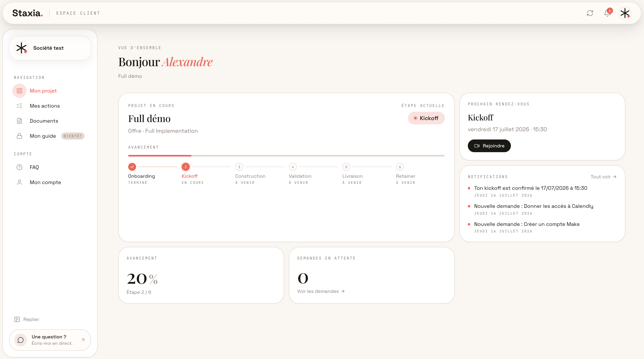644x359 pixels.
Task: Click the Livraison step 5 circle
Action: point(346,167)
